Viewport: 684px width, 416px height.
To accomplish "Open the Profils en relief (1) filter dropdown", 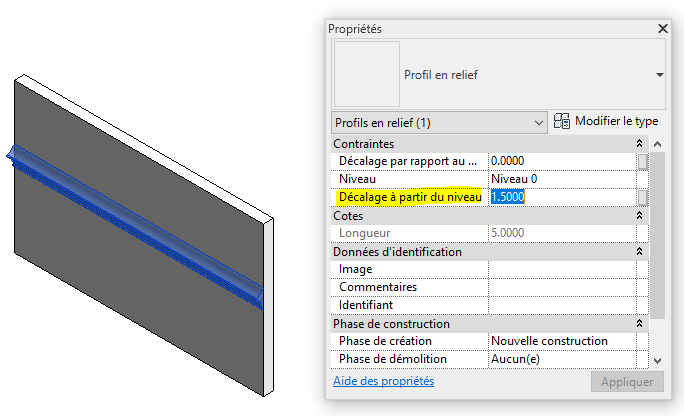I will 538,123.
